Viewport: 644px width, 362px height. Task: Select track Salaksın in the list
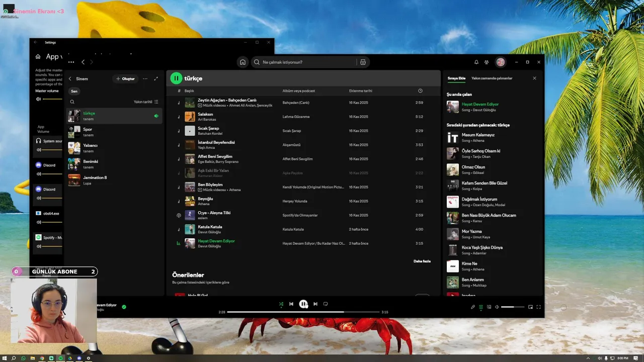(303, 117)
